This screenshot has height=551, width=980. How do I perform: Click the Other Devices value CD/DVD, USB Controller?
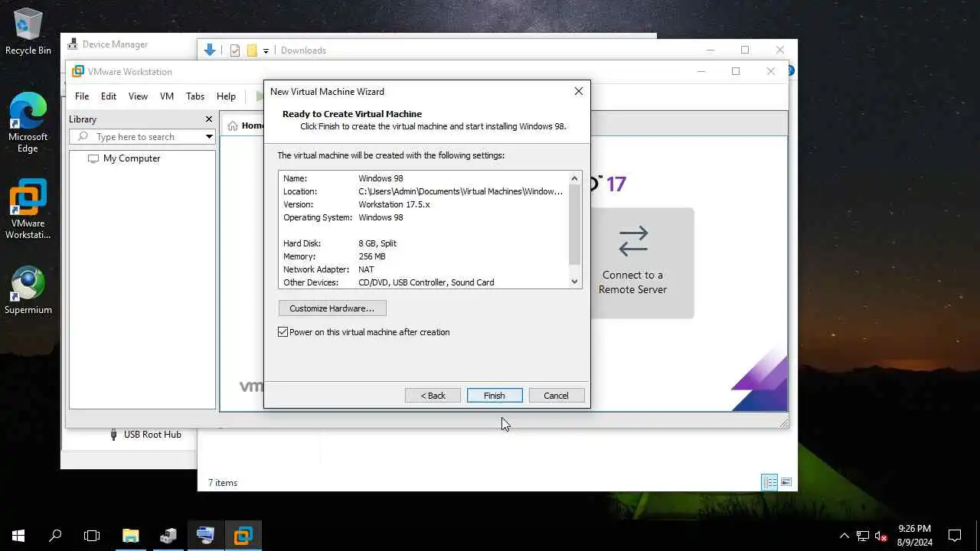(426, 282)
